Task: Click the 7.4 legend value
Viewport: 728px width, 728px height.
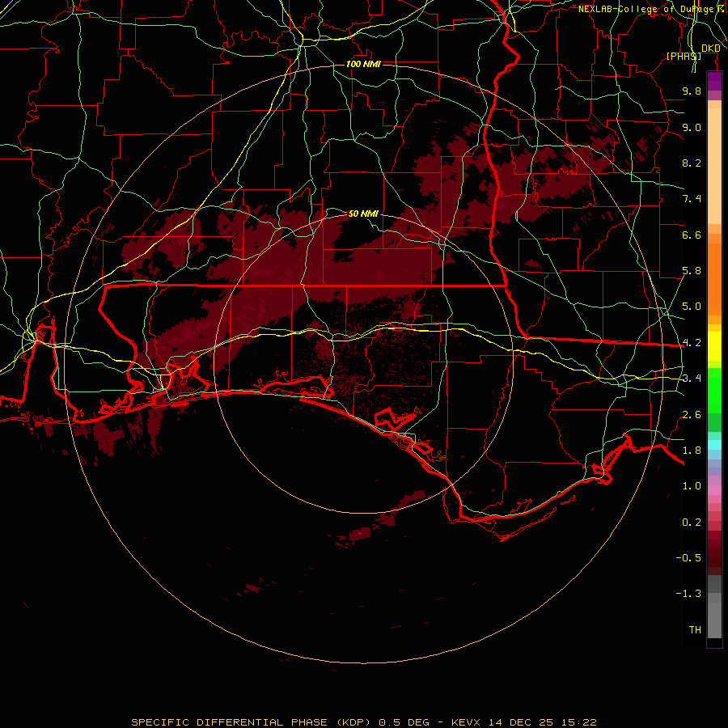Action: [692, 199]
